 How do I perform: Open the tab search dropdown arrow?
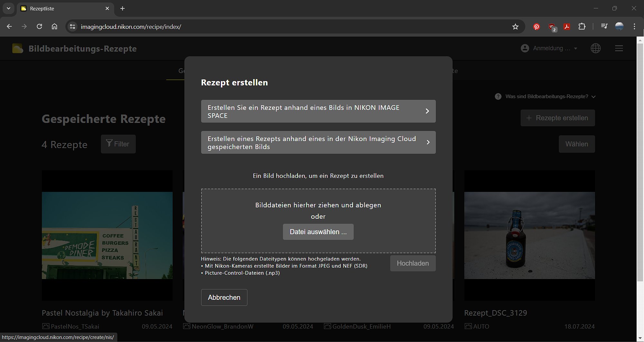9,8
